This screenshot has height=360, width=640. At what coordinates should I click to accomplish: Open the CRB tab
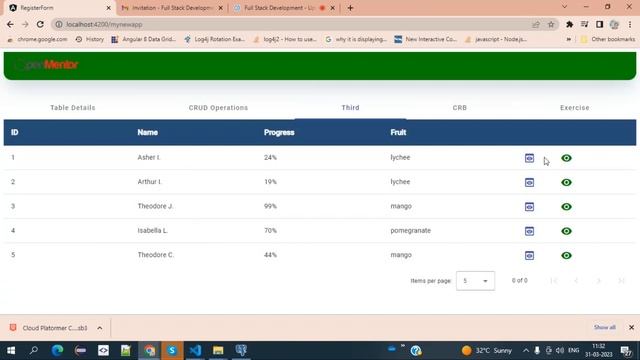[460, 108]
